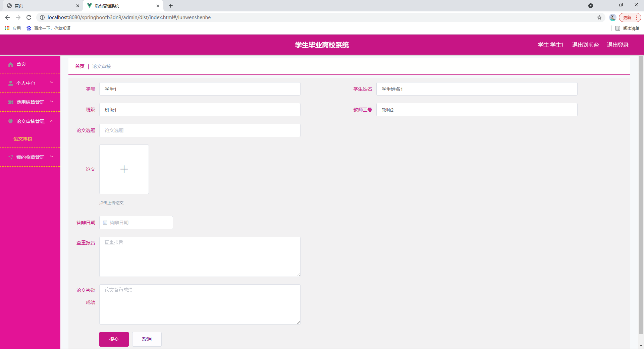The image size is (644, 349).
Task: Click the 学生姓名 input field
Action: pos(477,89)
